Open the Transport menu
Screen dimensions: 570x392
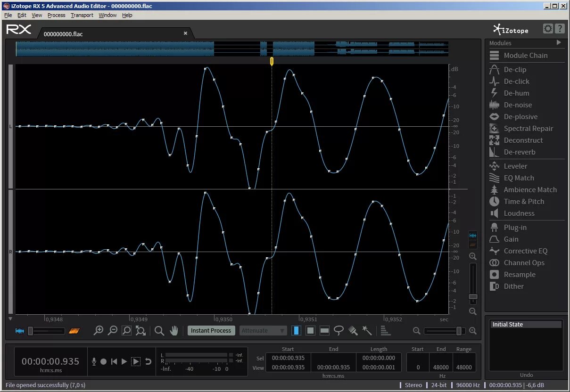[82, 15]
